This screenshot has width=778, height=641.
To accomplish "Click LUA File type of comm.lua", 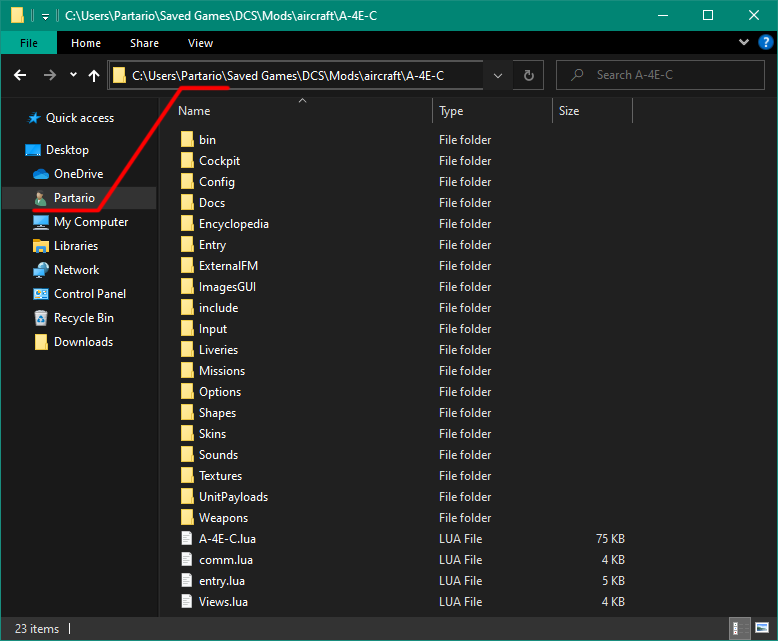I will tap(460, 560).
